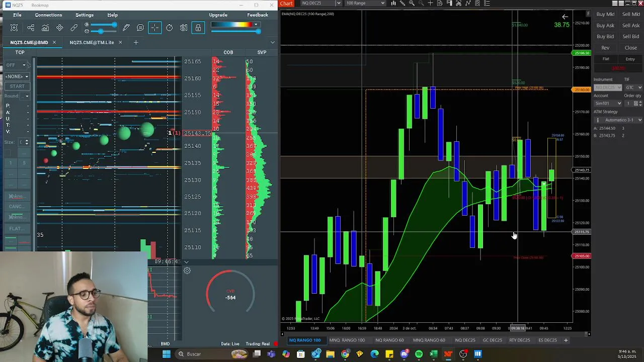Click the bar chart style icon in NinjaTrader
Image resolution: width=644 pixels, height=362 pixels.
pyautogui.click(x=393, y=3)
